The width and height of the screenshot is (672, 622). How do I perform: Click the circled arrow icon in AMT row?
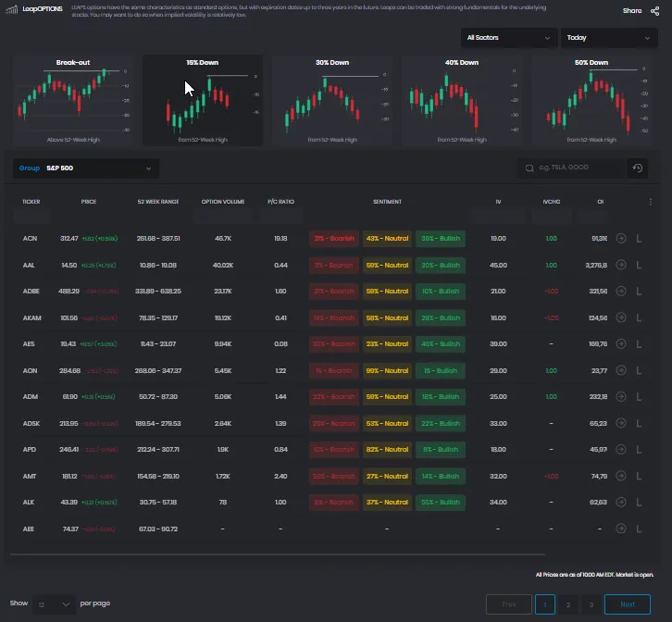pyautogui.click(x=620, y=476)
